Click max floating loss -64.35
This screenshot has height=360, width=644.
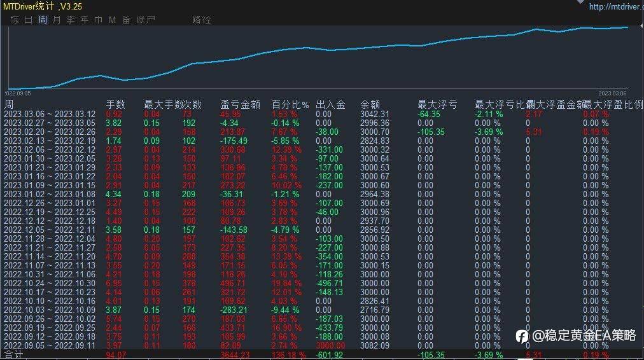429,114
